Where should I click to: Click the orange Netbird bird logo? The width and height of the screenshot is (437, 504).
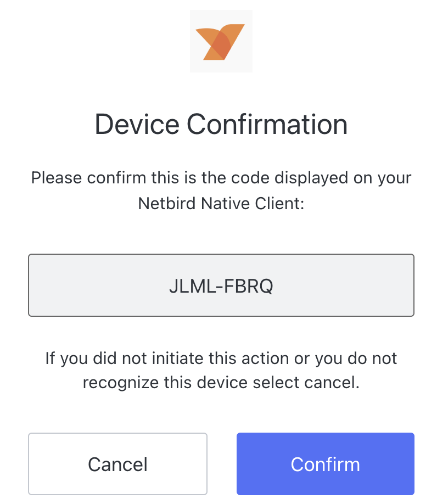pyautogui.click(x=221, y=42)
